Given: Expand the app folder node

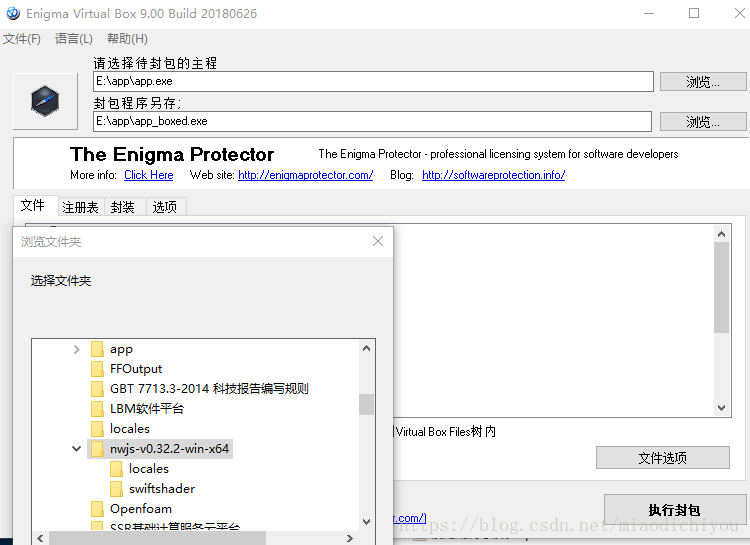Looking at the screenshot, I should (77, 349).
